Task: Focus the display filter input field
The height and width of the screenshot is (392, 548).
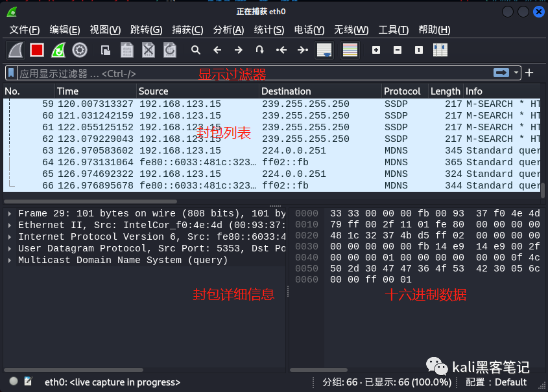Action: (x=254, y=73)
